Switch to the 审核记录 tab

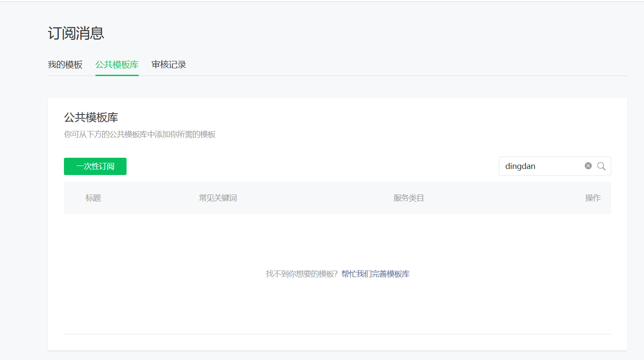(x=168, y=64)
